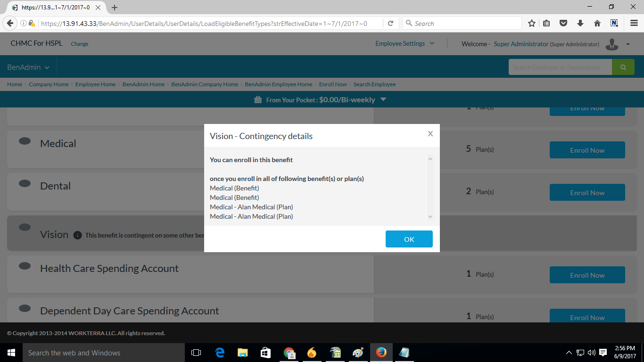This screenshot has width=644, height=362.
Task: Expand the From Your Pocket cost dropdown
Action: (x=383, y=99)
